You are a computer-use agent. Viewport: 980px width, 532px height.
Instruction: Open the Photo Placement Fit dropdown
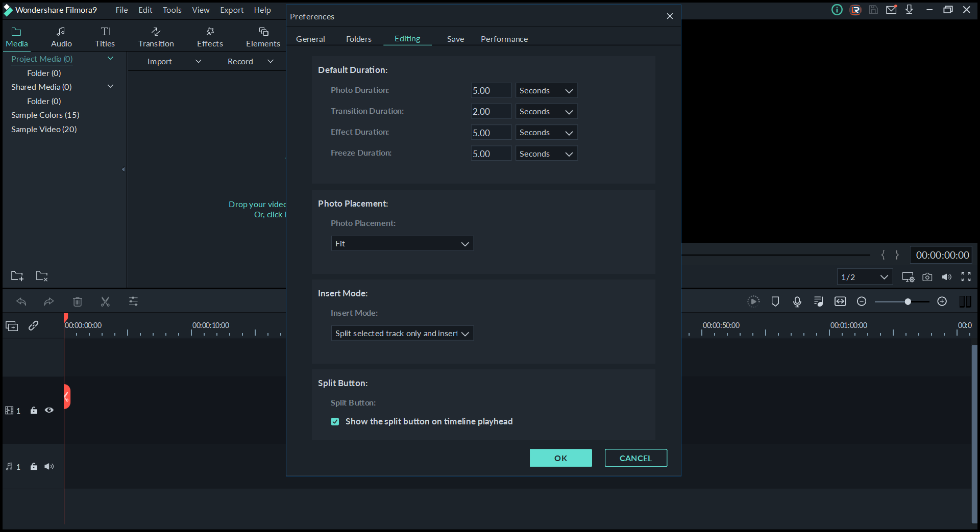coord(402,243)
